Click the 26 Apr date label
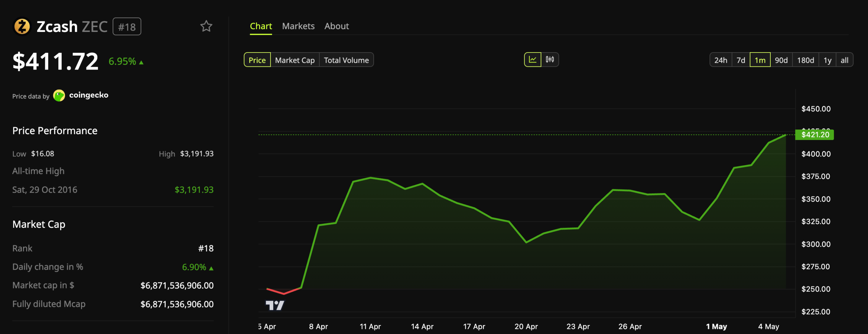The image size is (868, 334). tap(630, 327)
